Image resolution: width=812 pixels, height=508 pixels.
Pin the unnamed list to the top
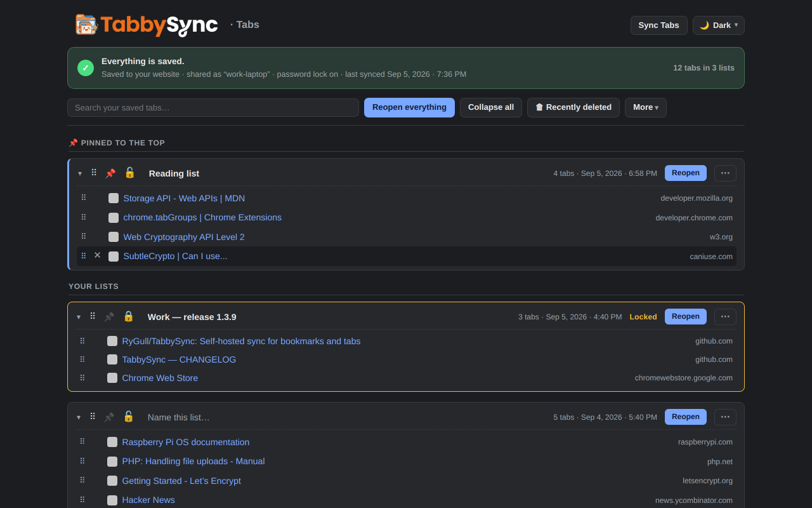(x=109, y=417)
